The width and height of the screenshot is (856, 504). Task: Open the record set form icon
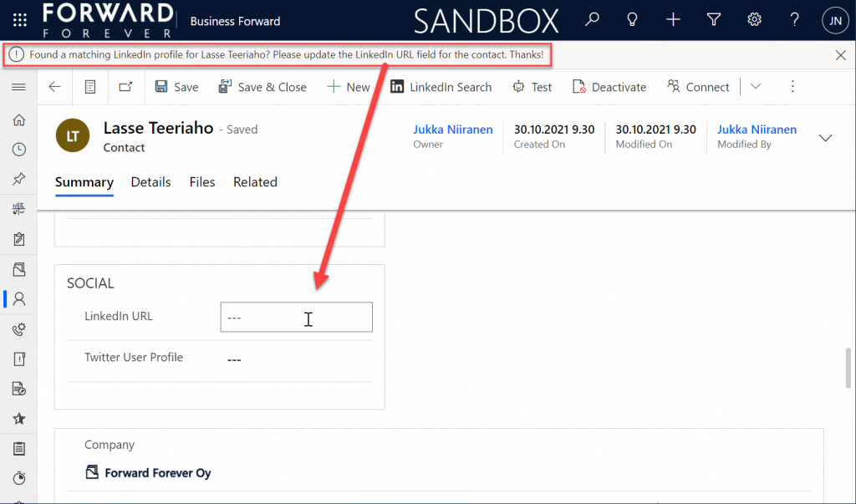pos(90,87)
